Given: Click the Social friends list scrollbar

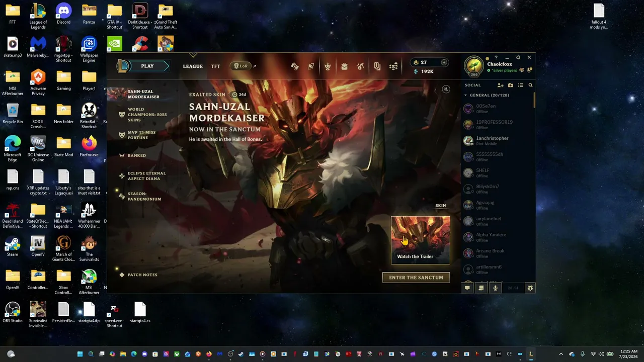Looking at the screenshot, I should point(534,99).
